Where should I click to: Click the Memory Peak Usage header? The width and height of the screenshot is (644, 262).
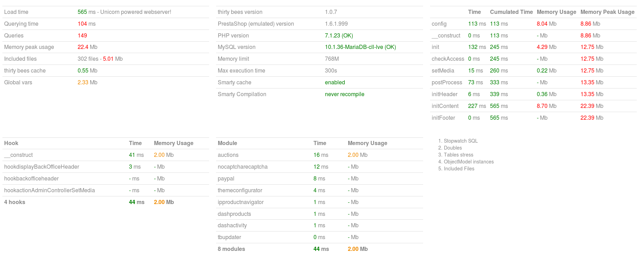click(x=607, y=12)
